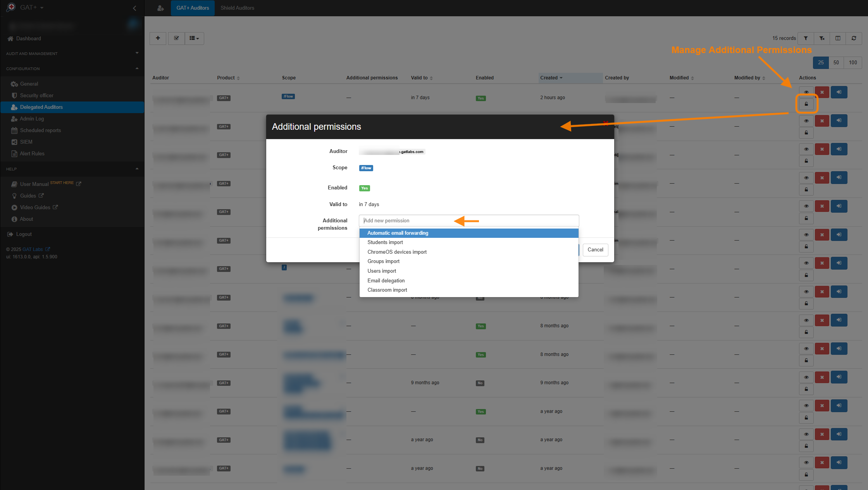Click the filter funnel icon
Screen dimensions: 868x490
coord(806,38)
